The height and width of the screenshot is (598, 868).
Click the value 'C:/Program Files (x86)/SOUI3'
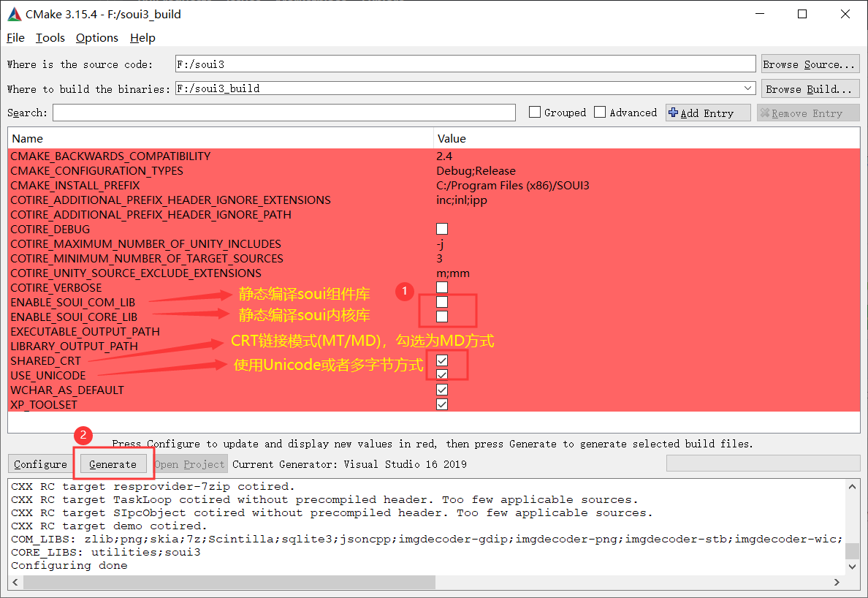[x=513, y=186]
